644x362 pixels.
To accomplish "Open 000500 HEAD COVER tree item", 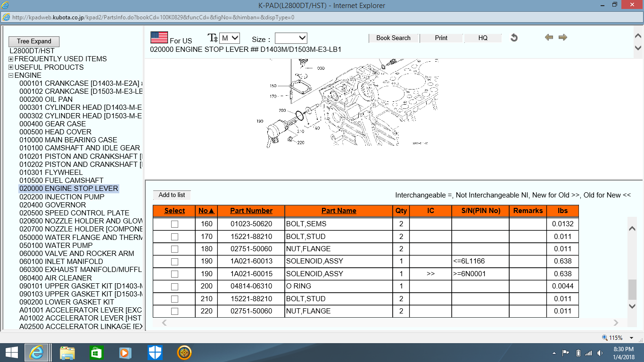I will 55,132.
